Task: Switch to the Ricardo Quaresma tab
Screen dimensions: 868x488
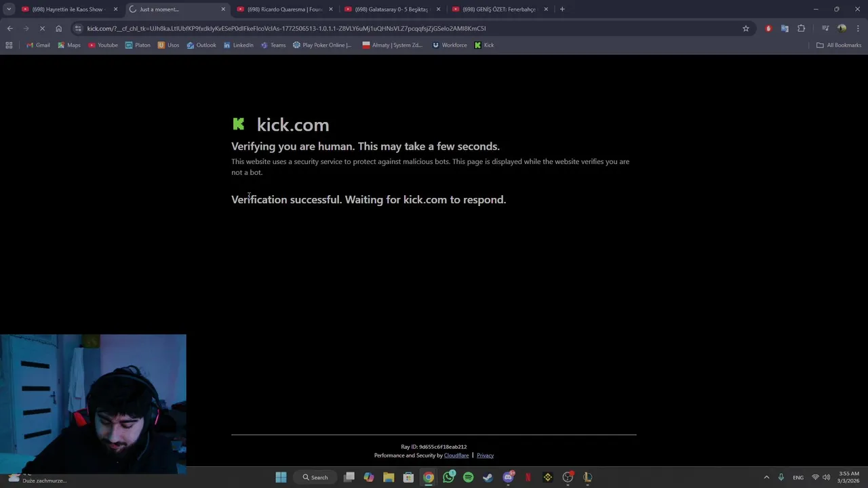Action: click(x=285, y=9)
